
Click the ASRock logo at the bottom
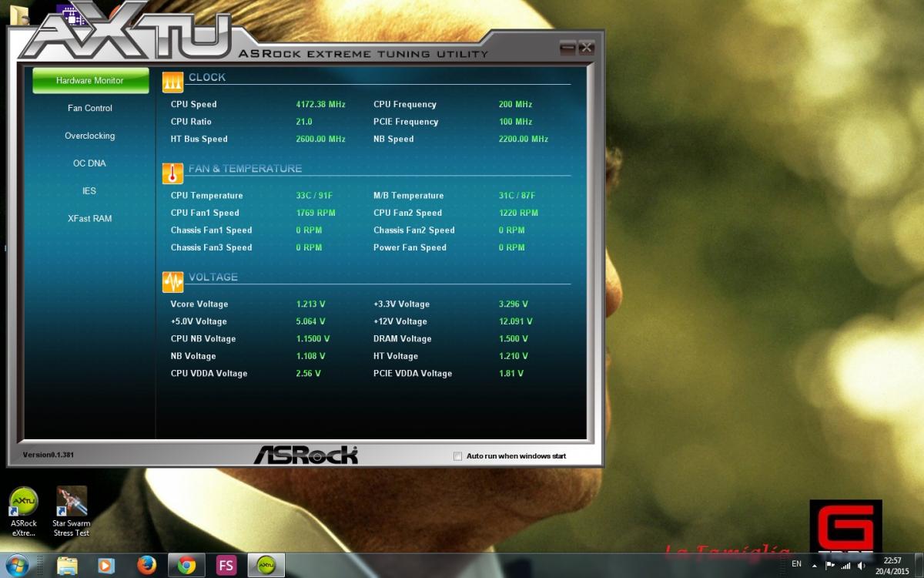click(306, 455)
